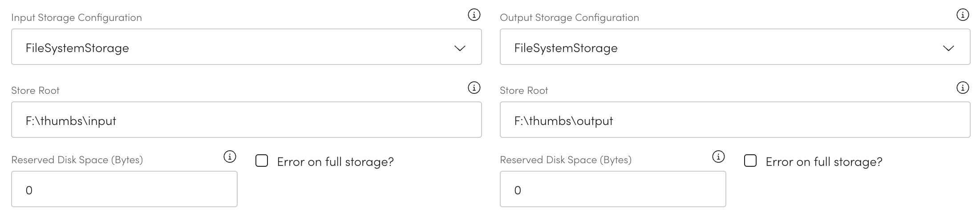Click the F:\thumbs\output Store Root field
980x217 pixels.
click(735, 120)
